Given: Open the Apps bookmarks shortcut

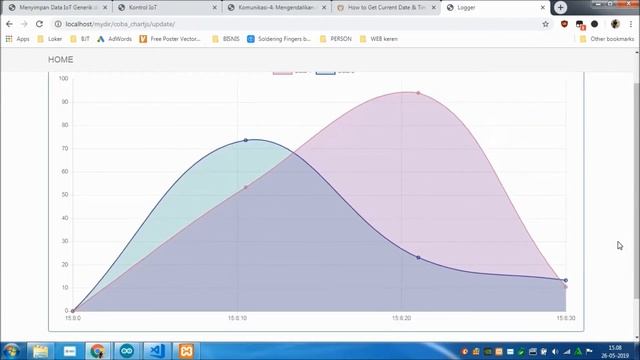Looking at the screenshot, I should tap(18, 39).
